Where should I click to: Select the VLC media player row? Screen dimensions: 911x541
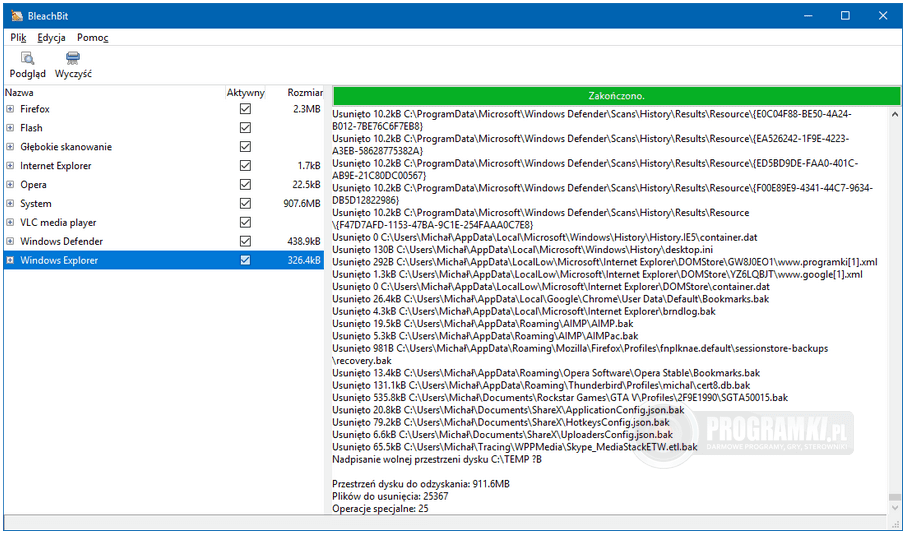click(x=58, y=222)
